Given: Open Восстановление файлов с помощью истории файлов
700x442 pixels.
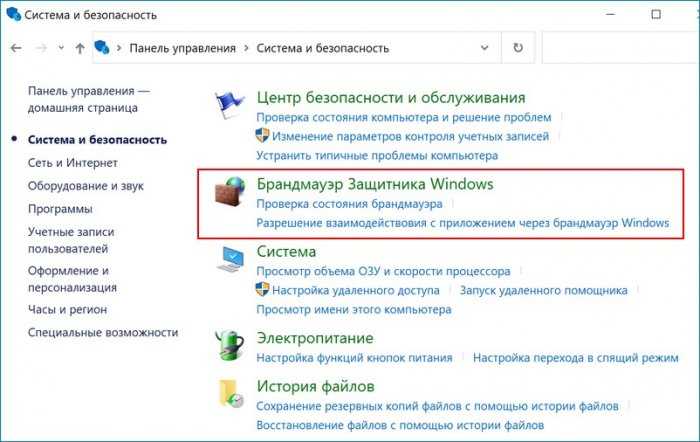Looking at the screenshot, I should [400, 425].
